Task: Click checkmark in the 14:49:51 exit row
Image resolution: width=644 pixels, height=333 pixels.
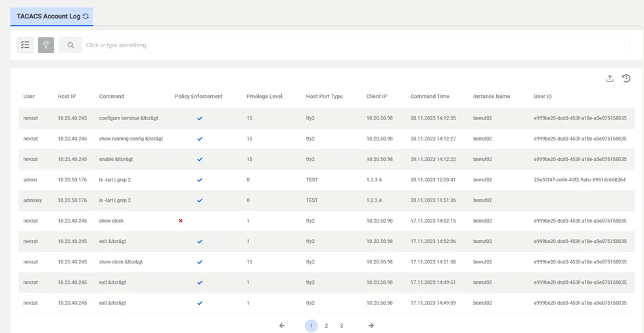Action: [200, 282]
